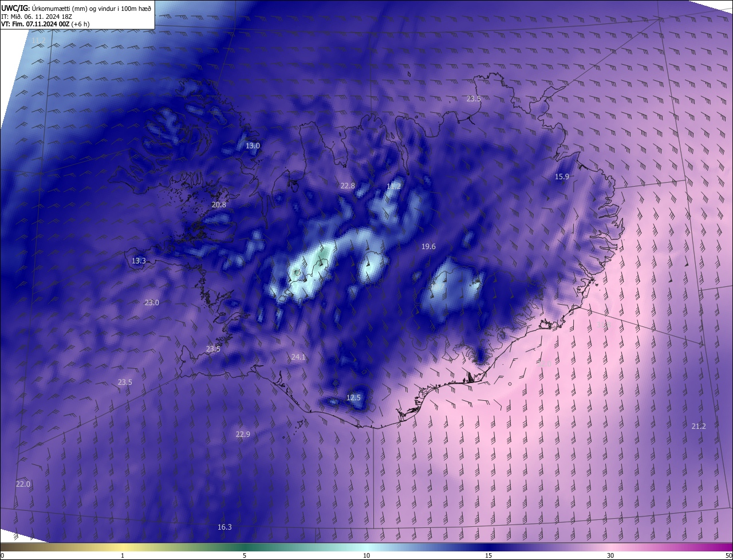This screenshot has height=560, width=733.
Task: Select the map value label "13.0"
Action: point(253,146)
